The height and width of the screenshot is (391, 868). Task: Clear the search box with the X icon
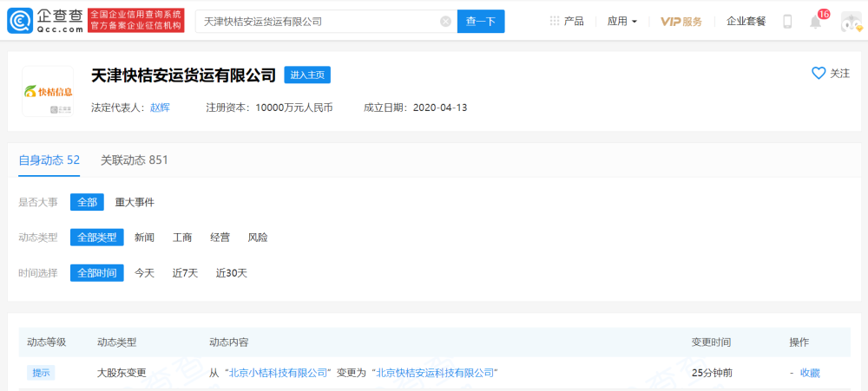pos(445,22)
